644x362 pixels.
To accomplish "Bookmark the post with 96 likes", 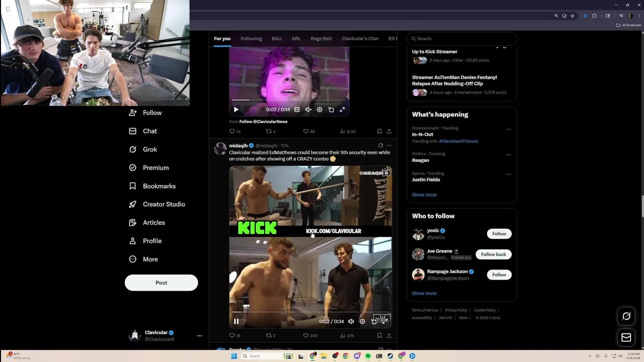I will point(379,131).
